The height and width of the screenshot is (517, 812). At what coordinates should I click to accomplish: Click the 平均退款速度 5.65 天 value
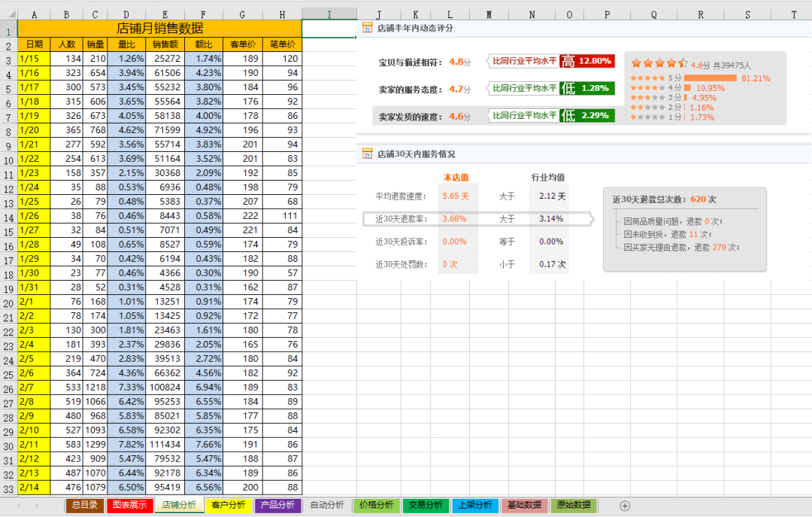tap(456, 196)
